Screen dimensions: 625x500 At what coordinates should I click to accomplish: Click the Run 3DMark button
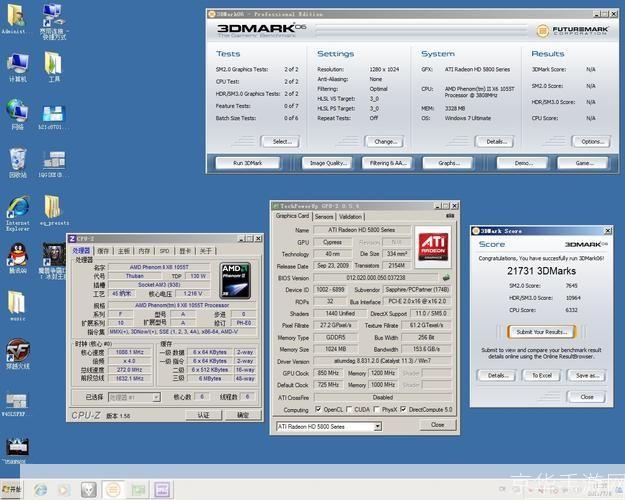pyautogui.click(x=248, y=163)
